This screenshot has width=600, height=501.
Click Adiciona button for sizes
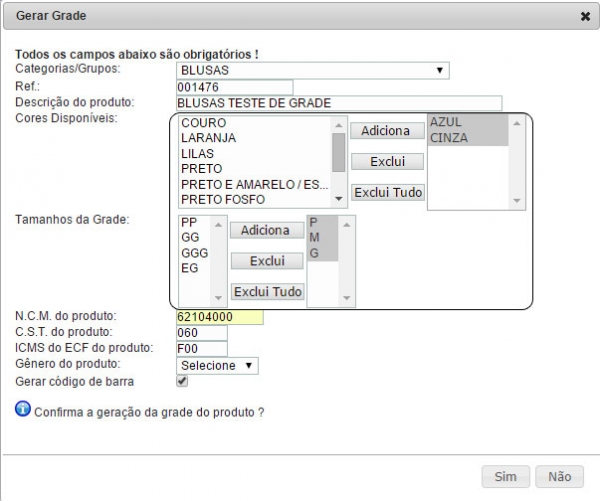coord(267,230)
